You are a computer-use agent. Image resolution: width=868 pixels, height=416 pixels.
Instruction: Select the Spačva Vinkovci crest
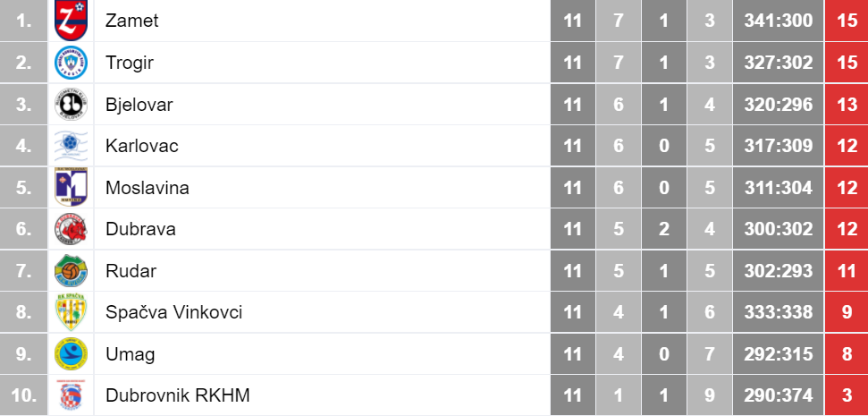71,312
